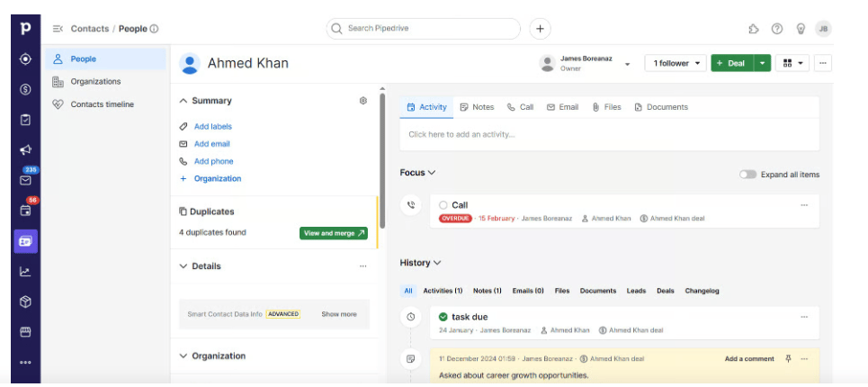The width and height of the screenshot is (868, 387).
Task: Click the info icon beside People
Action: [155, 29]
